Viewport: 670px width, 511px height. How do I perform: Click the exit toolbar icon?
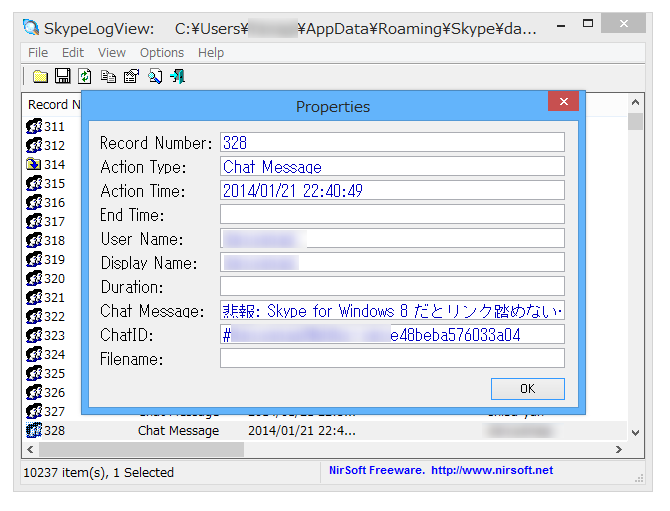pos(177,76)
